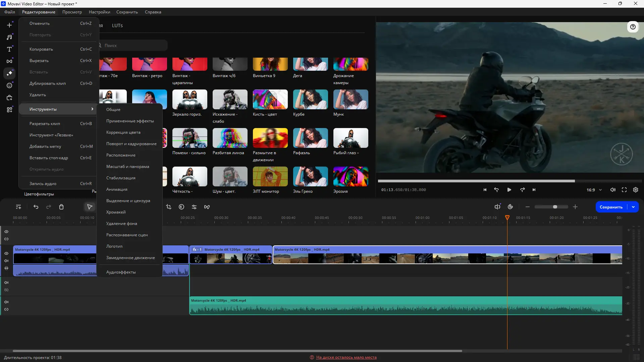Open the Titles tool in sidebar
The width and height of the screenshot is (644, 362).
click(9, 49)
